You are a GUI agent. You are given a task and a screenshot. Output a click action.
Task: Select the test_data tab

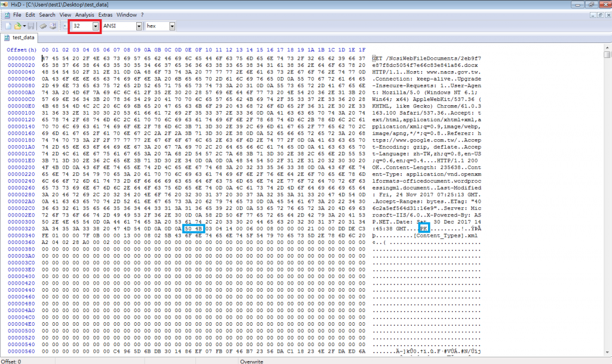[x=19, y=38]
